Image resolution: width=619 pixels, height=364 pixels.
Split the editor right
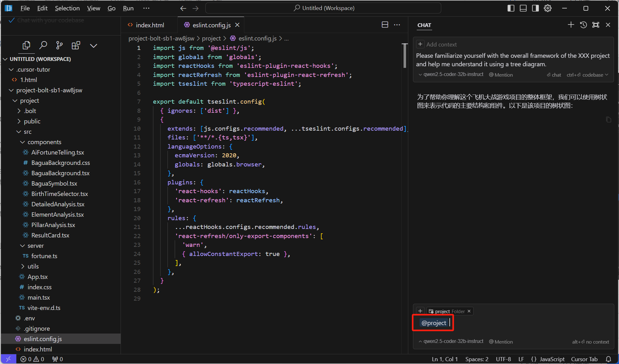(x=385, y=25)
